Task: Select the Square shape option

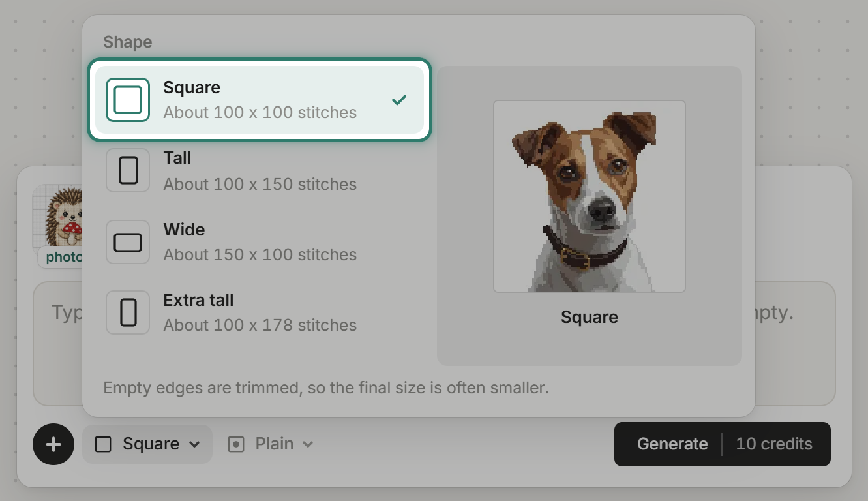Action: tap(260, 100)
